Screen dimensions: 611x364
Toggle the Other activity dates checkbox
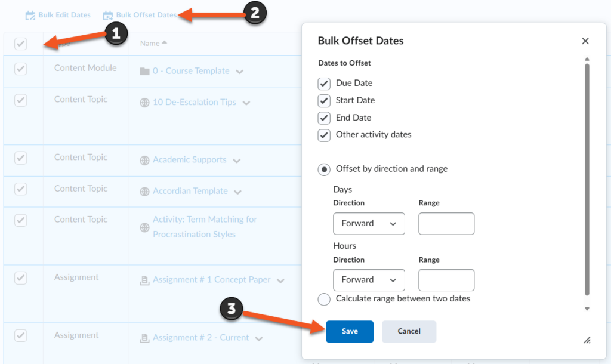click(x=324, y=135)
